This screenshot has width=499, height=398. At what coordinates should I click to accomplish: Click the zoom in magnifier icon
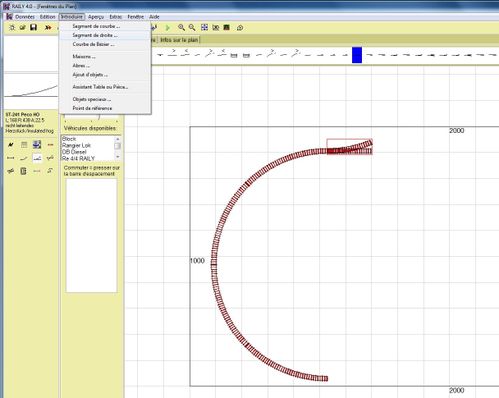tap(181, 27)
